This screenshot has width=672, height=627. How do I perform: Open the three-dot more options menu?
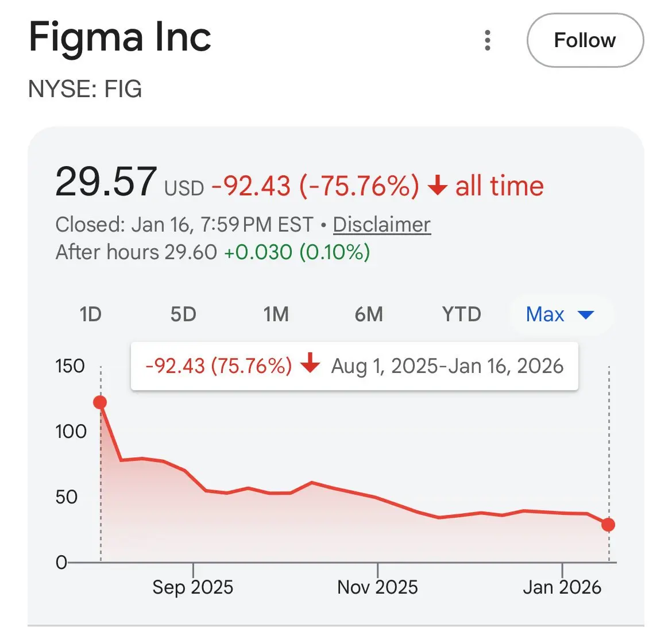(x=488, y=40)
